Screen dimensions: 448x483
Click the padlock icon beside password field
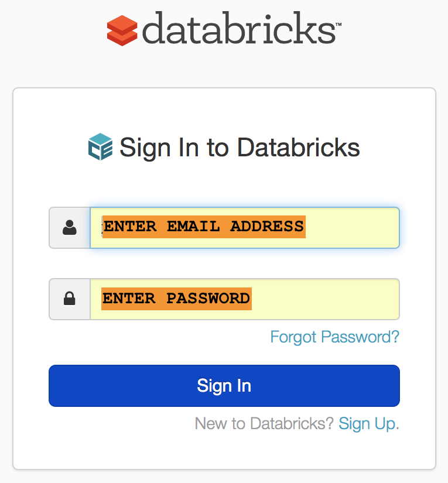[70, 299]
